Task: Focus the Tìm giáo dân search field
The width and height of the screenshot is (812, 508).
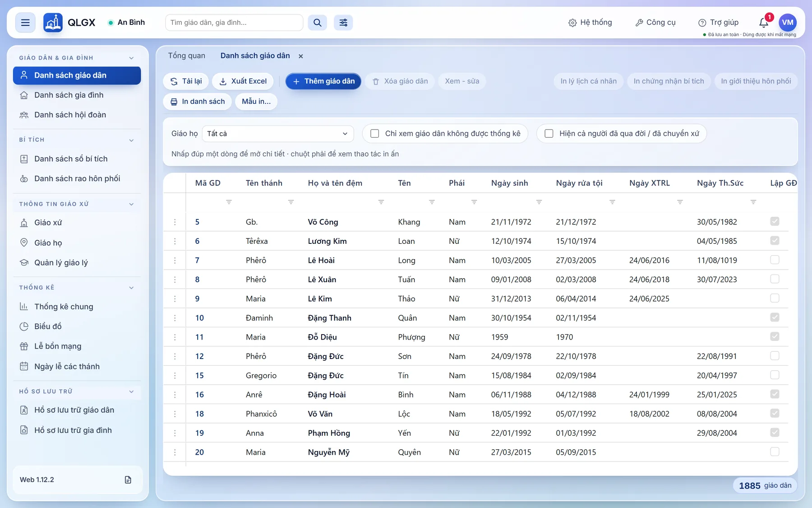Action: coord(234,23)
